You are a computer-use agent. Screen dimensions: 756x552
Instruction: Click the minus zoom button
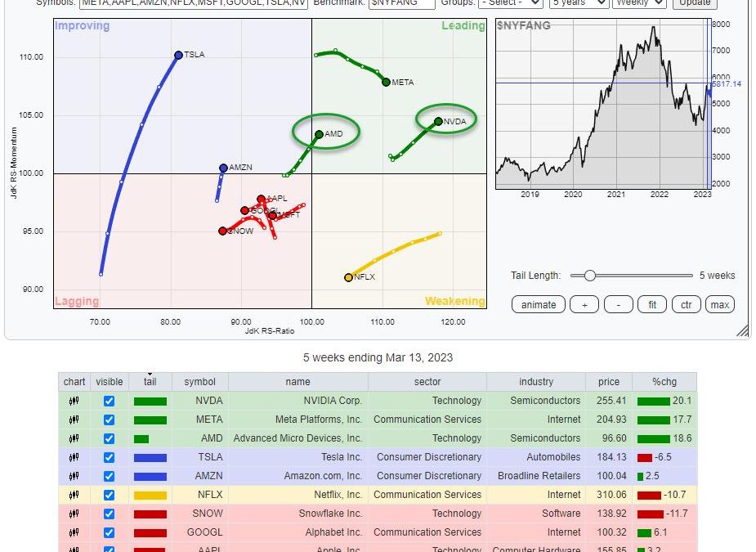click(x=618, y=305)
